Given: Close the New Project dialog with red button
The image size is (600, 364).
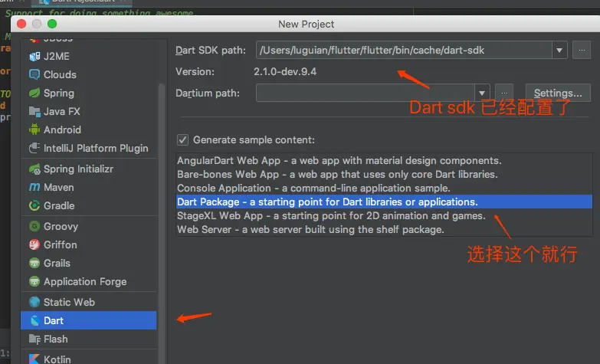Looking at the screenshot, I should click(x=21, y=24).
